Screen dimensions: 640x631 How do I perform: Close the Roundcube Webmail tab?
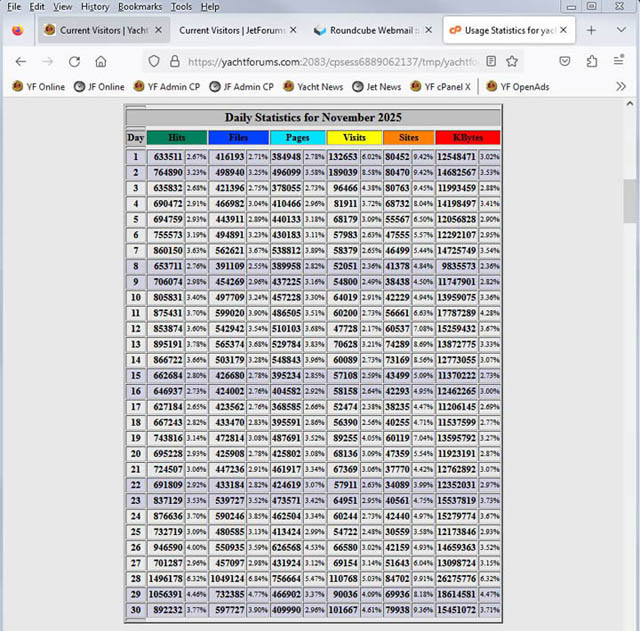[427, 30]
